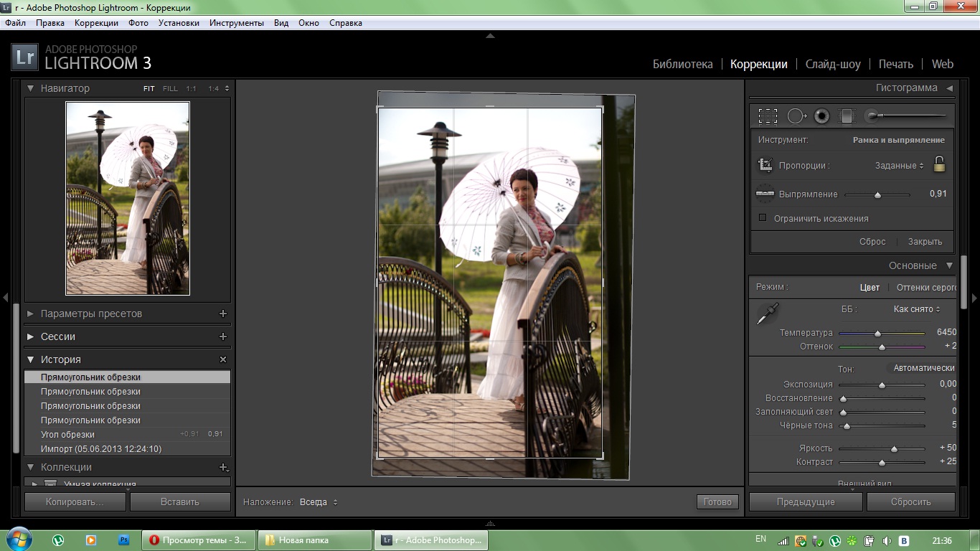Enable the 'Ограничить искажения' checkbox

coord(763,218)
